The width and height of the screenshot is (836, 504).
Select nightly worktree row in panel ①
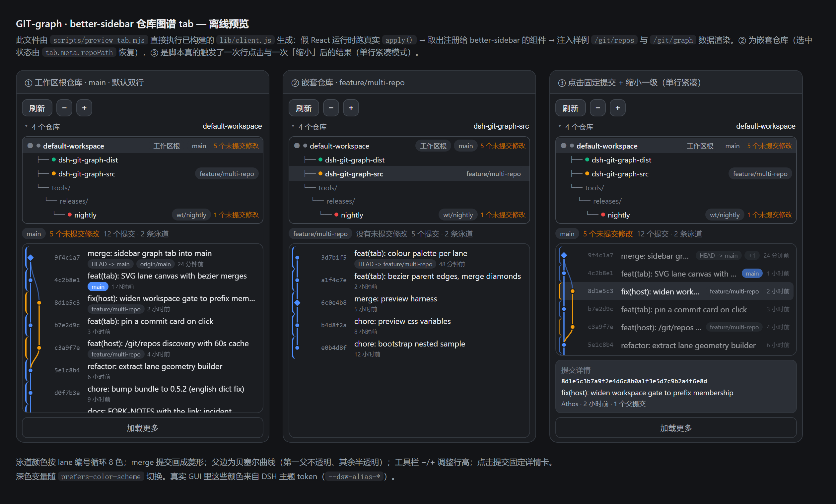(143, 215)
